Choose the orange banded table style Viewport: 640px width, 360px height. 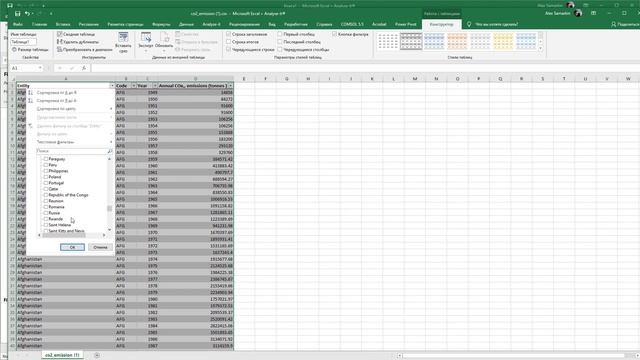point(457,41)
